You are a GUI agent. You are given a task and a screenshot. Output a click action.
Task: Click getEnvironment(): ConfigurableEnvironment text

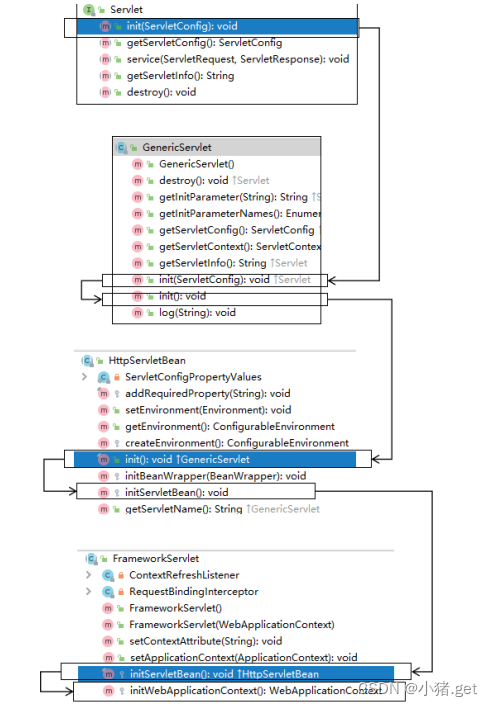230,427
